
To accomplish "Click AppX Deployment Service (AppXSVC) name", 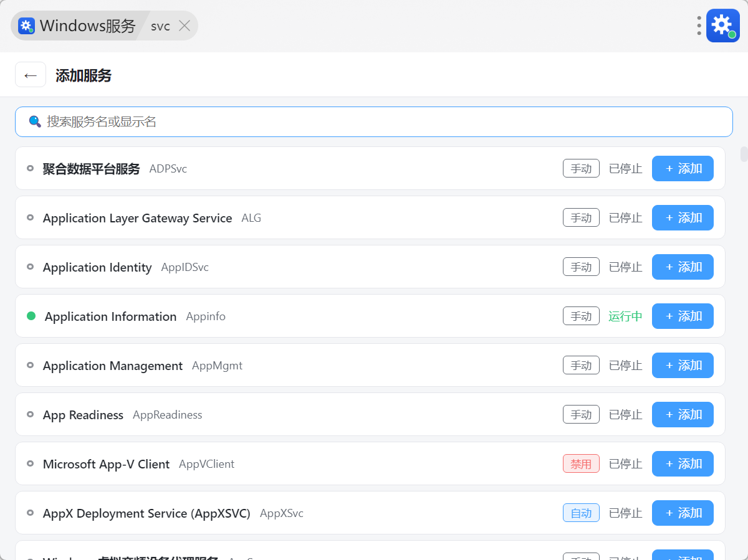I will 146,513.
